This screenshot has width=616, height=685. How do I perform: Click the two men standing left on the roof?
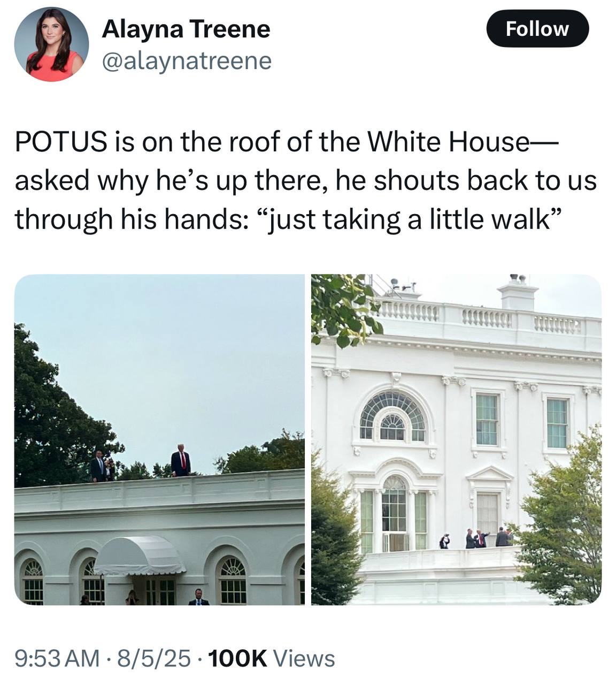tap(102, 466)
